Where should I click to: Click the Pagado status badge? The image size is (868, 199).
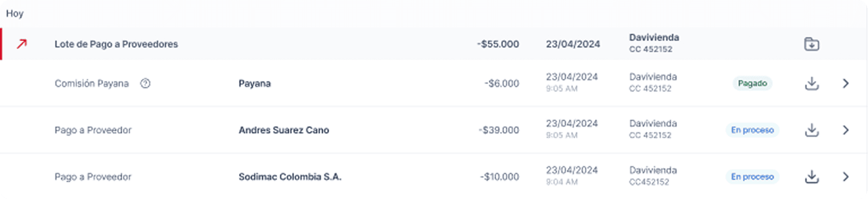[x=752, y=84]
